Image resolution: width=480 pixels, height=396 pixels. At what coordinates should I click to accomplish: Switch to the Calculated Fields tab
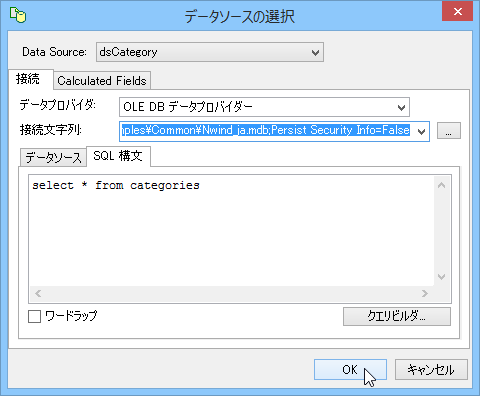click(102, 81)
